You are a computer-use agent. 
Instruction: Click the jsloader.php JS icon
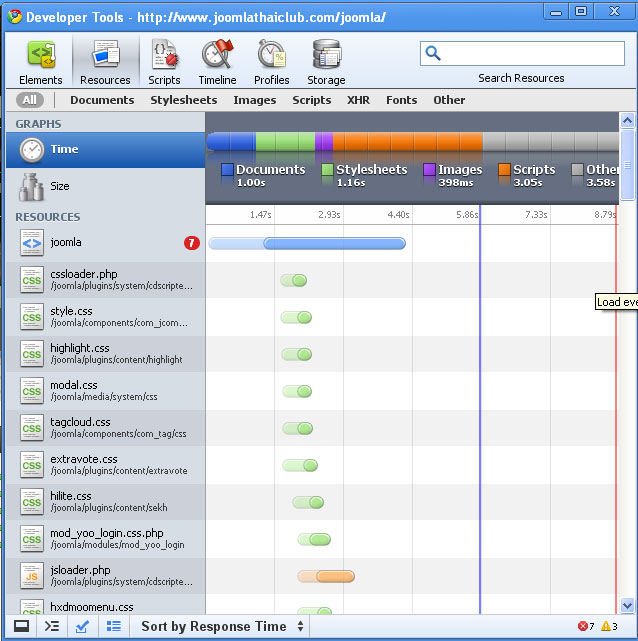point(32,576)
